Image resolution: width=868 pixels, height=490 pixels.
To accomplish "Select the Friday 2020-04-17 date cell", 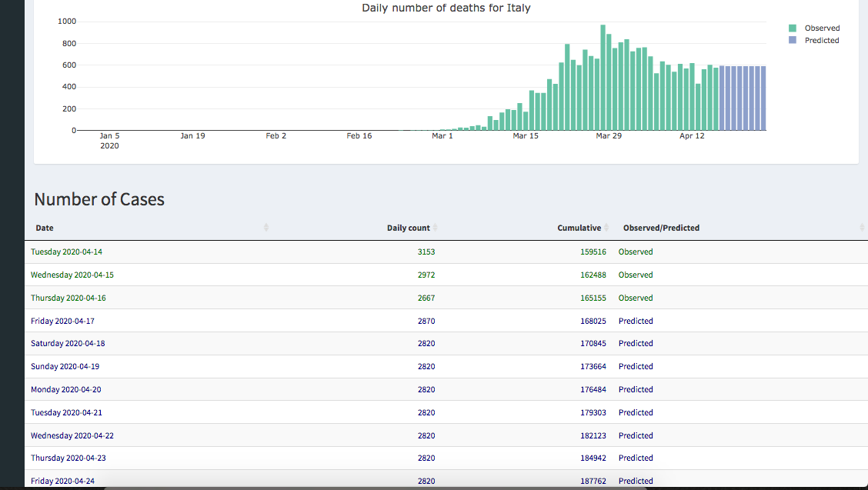I will click(x=62, y=321).
